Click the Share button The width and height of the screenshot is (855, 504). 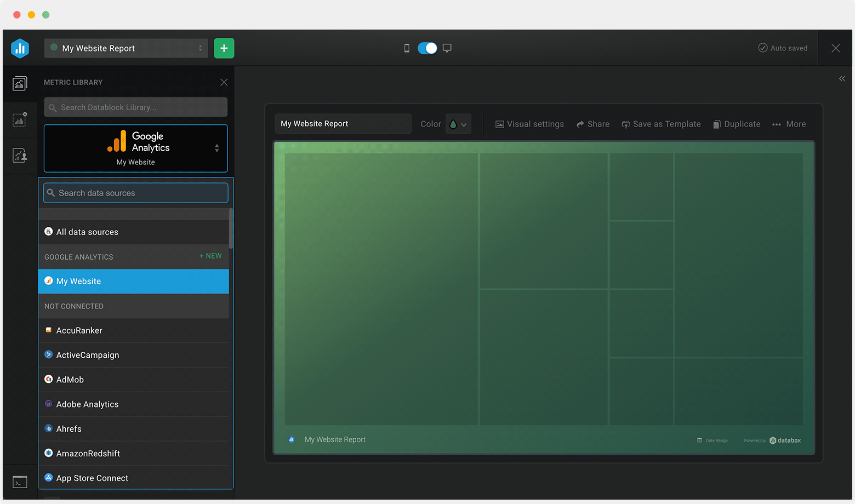pyautogui.click(x=593, y=124)
